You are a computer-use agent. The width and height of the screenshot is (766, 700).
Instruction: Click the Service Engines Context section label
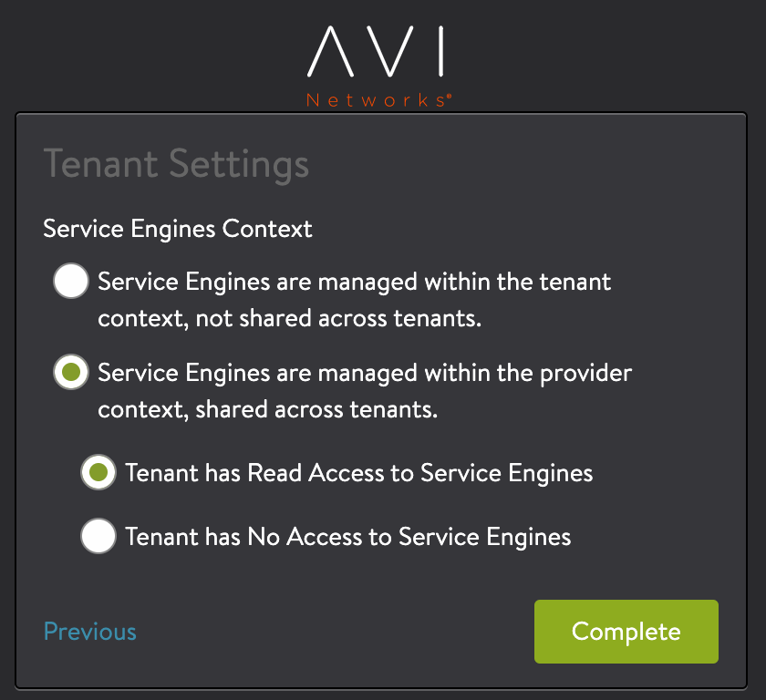[x=178, y=229]
